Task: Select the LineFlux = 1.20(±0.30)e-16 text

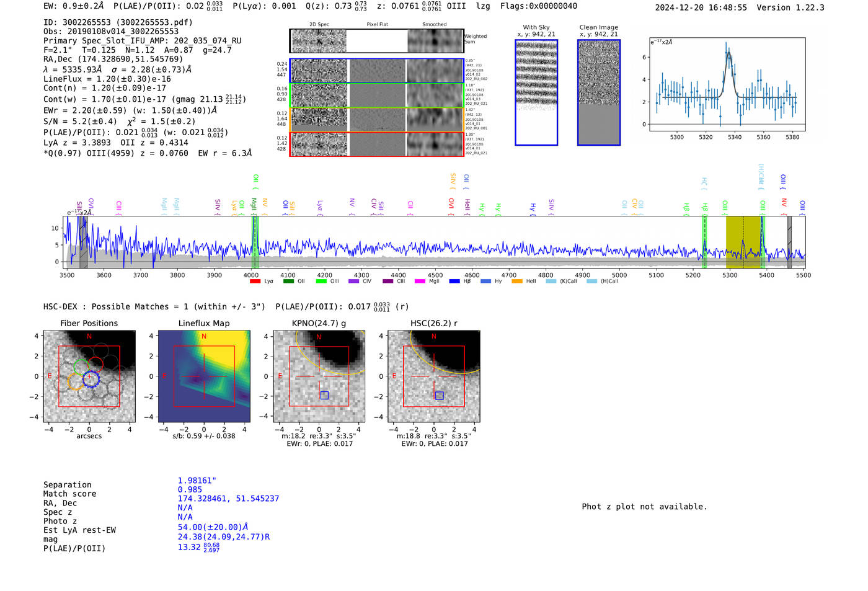Action: [x=107, y=79]
